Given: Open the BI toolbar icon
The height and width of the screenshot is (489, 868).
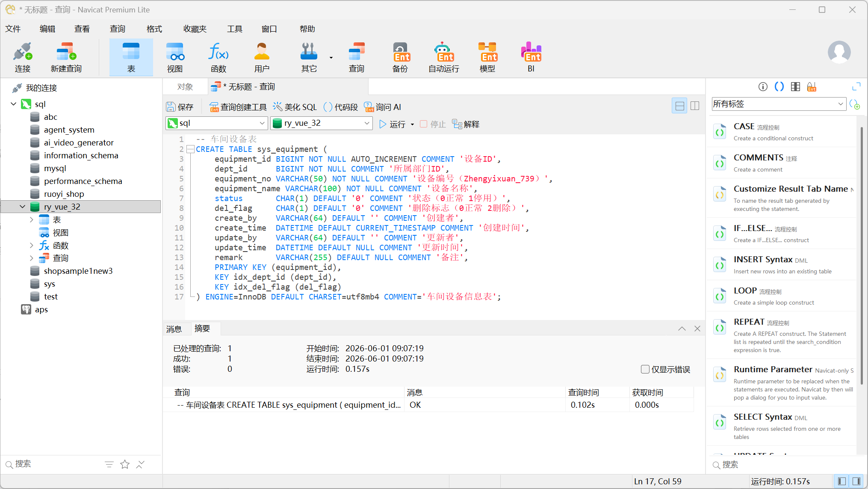Looking at the screenshot, I should [x=531, y=58].
